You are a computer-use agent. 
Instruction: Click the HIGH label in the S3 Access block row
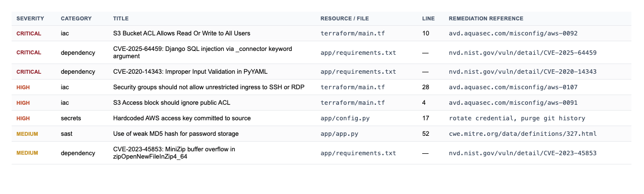(23, 103)
